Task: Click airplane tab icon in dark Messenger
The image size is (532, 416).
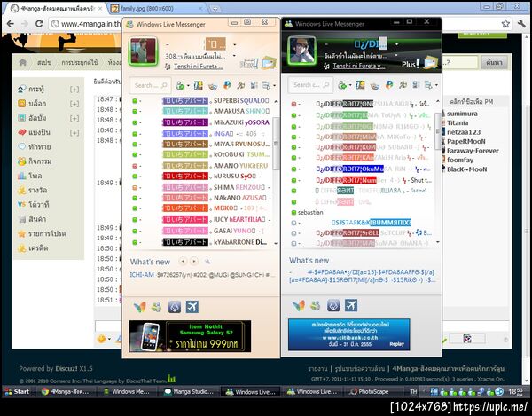Action: 351,305
